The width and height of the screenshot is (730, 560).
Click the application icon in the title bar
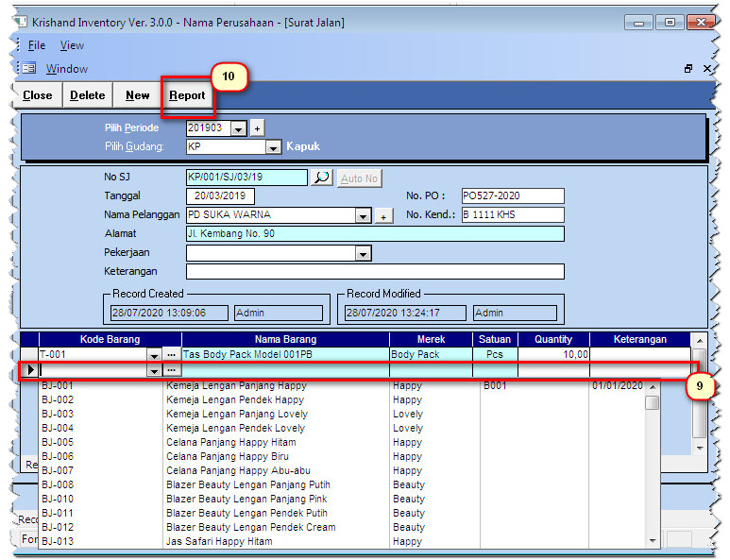pyautogui.click(x=21, y=22)
